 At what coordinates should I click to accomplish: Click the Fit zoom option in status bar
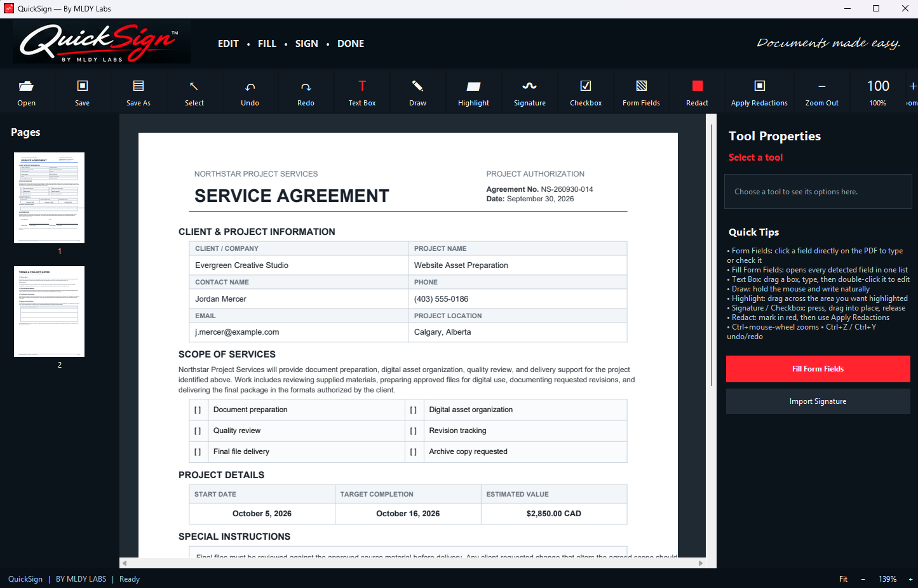tap(843, 579)
